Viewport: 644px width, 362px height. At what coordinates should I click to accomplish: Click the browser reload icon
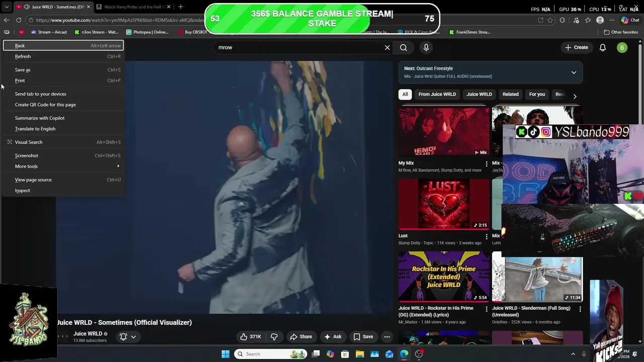click(x=19, y=20)
